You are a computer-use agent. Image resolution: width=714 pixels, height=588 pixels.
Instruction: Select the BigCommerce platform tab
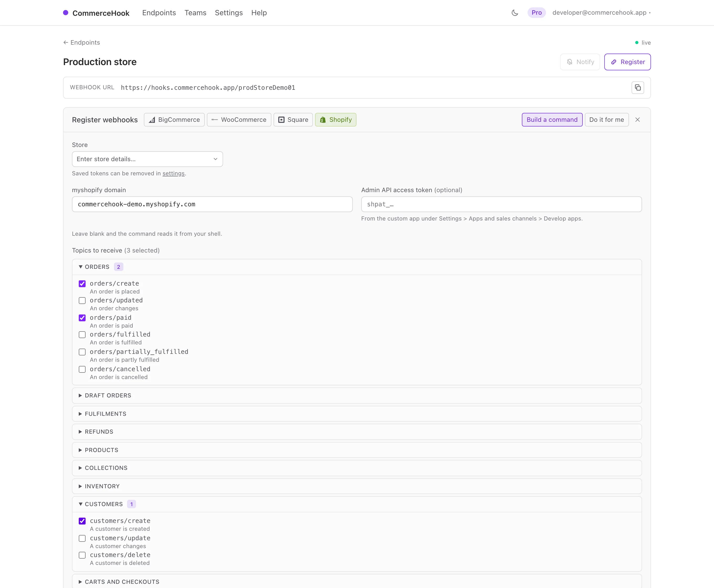pos(174,119)
